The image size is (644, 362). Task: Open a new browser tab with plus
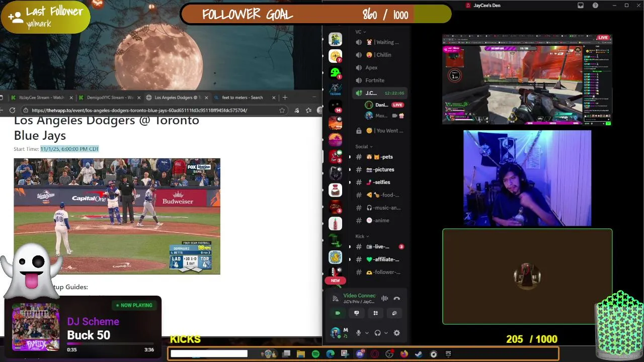coord(285,98)
